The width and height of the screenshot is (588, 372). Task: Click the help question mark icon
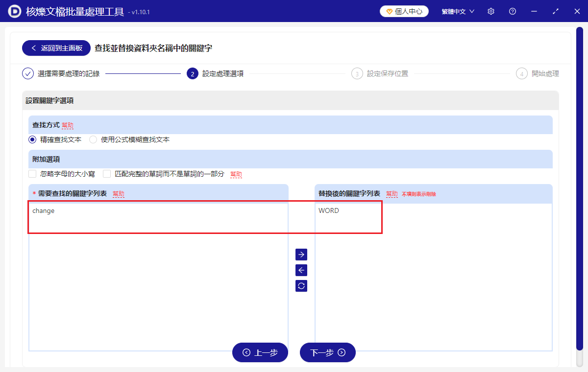coord(512,11)
